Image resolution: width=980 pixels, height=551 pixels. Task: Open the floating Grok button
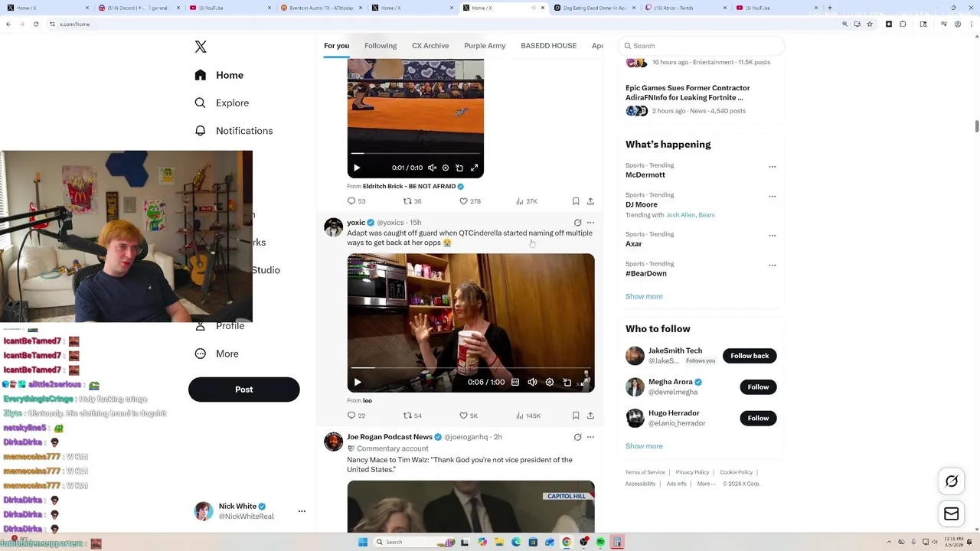952,481
